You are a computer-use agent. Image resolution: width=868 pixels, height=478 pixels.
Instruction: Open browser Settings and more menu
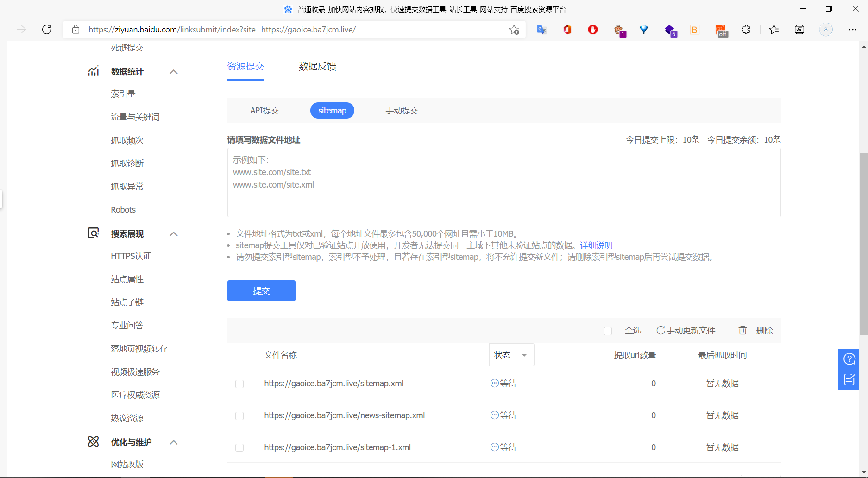pos(853,30)
